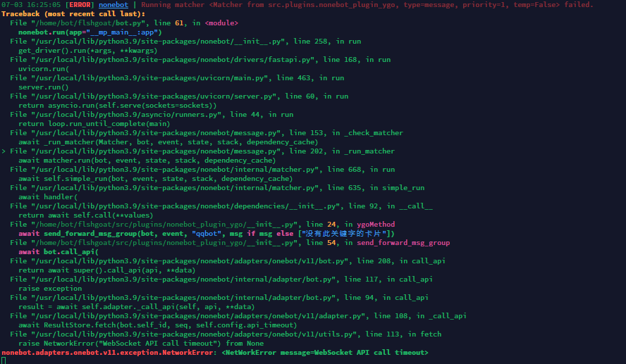
Task: Click the result = await self.adapter._call_api line
Action: 137,308
